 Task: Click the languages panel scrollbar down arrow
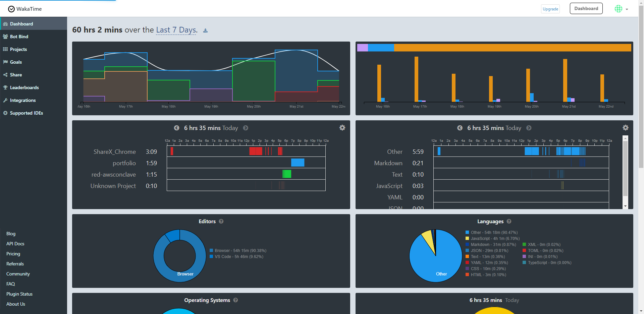tap(625, 206)
